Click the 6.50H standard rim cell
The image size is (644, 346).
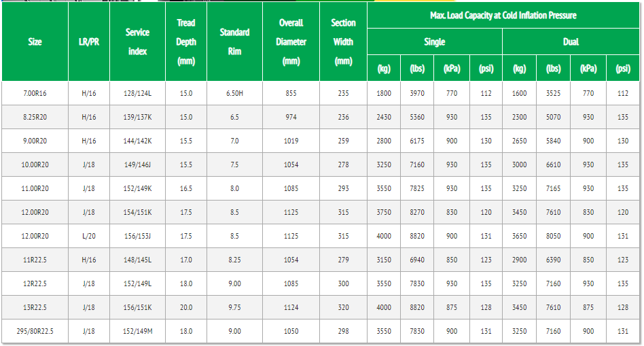click(234, 93)
